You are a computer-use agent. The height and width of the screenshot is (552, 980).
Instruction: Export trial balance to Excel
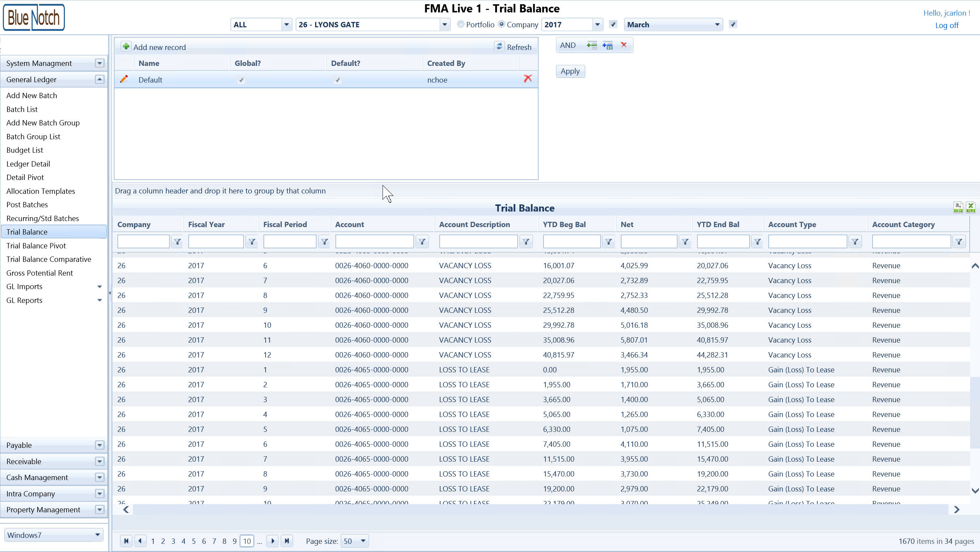point(970,207)
